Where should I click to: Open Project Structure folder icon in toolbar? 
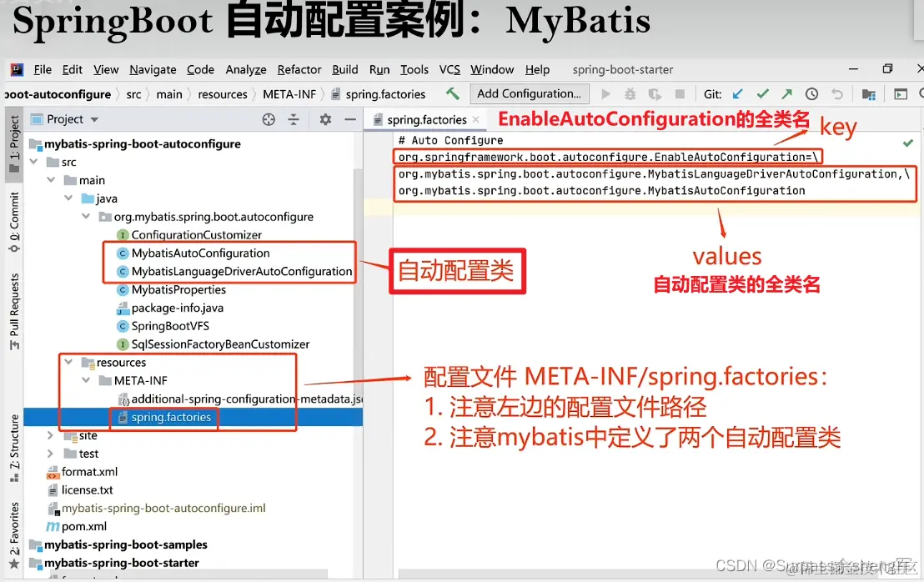pos(868,93)
